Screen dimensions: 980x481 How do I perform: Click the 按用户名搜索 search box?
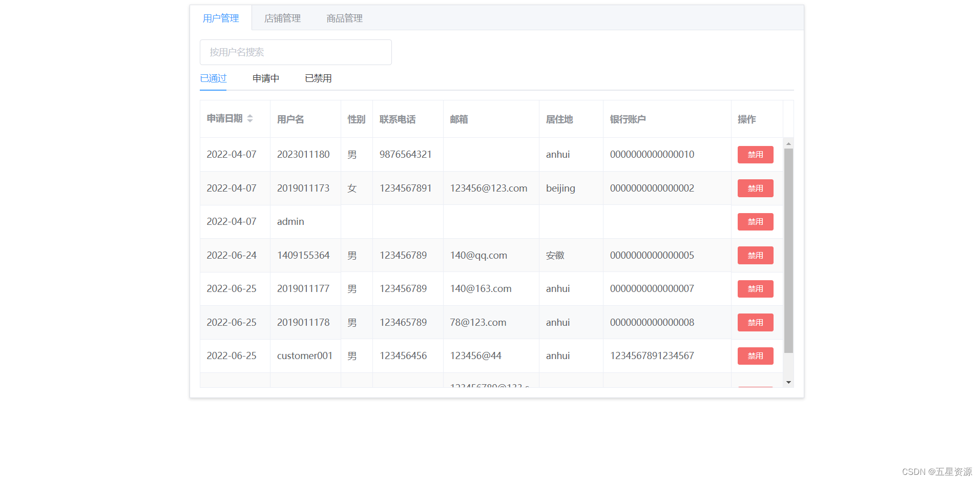pyautogui.click(x=296, y=52)
